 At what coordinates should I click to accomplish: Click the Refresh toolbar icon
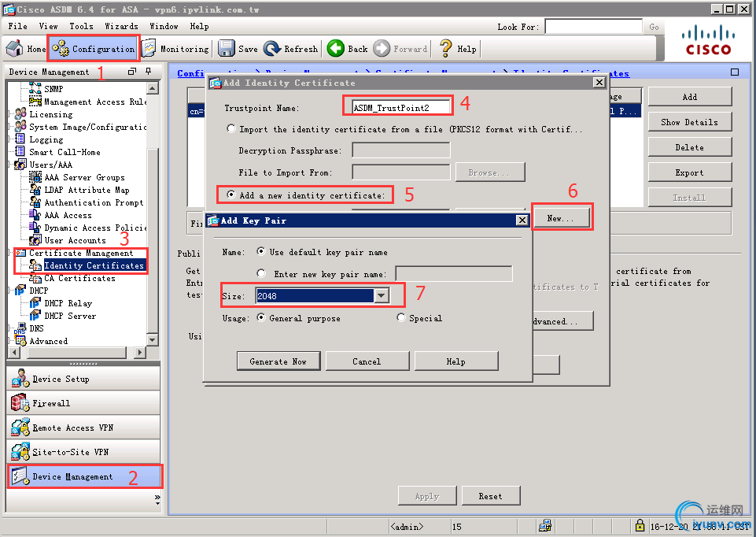coord(272,49)
